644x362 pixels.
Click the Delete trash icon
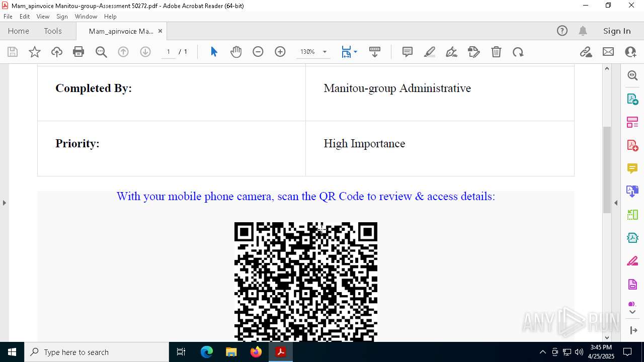tap(496, 52)
